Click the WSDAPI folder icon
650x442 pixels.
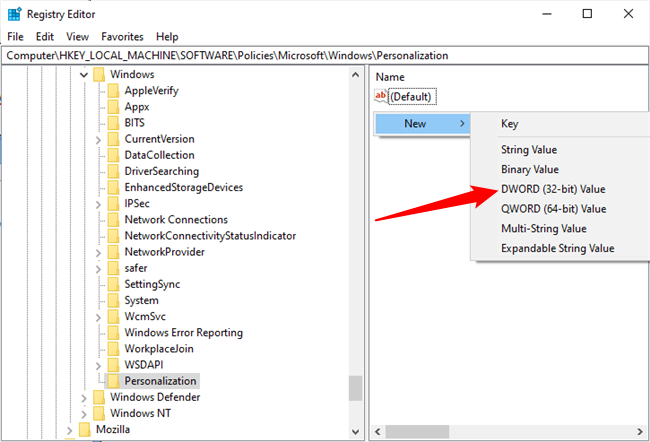(113, 365)
